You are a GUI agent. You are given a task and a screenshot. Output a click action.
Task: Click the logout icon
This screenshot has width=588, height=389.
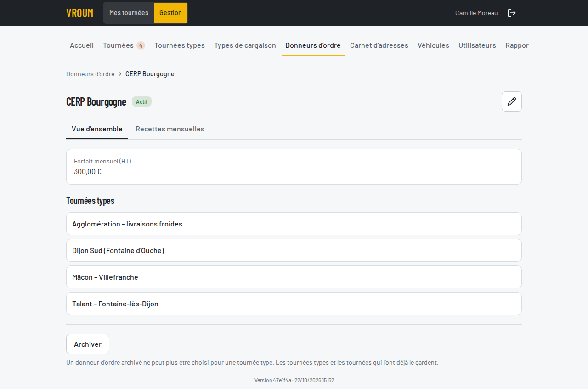512,13
